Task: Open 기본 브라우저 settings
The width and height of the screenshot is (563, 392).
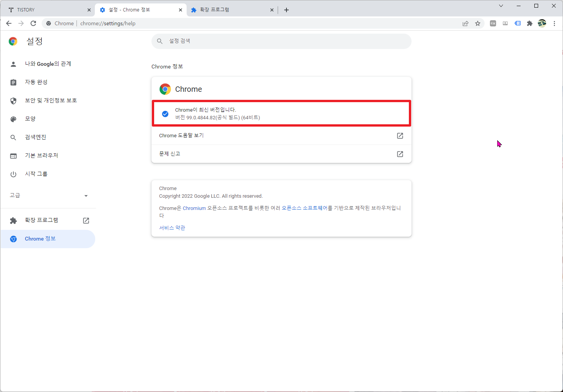Action: (x=48, y=156)
